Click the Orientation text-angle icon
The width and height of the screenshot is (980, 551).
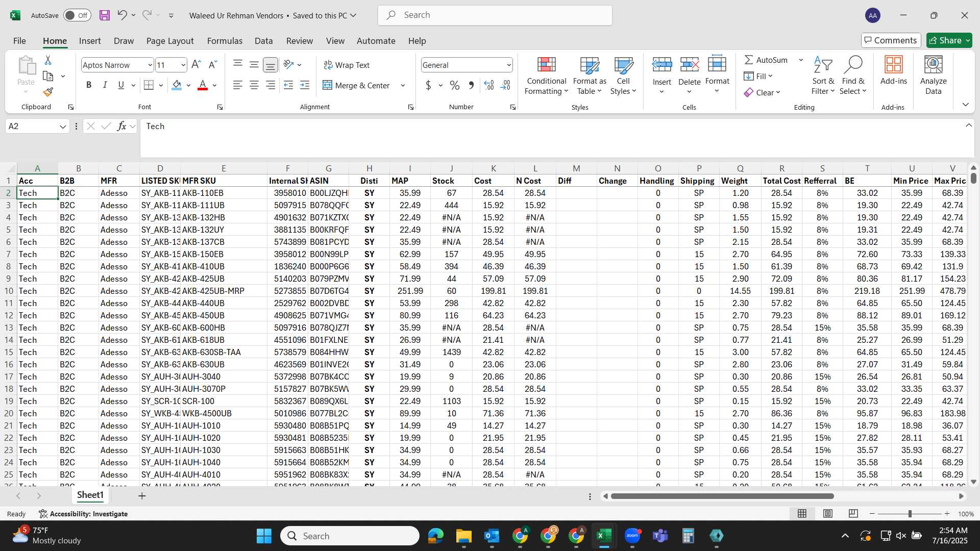288,65
